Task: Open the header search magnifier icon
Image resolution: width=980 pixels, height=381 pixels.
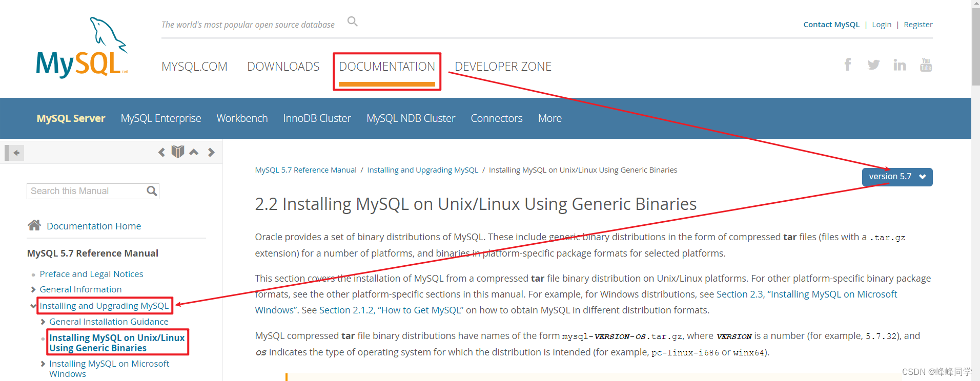Action: click(x=352, y=22)
